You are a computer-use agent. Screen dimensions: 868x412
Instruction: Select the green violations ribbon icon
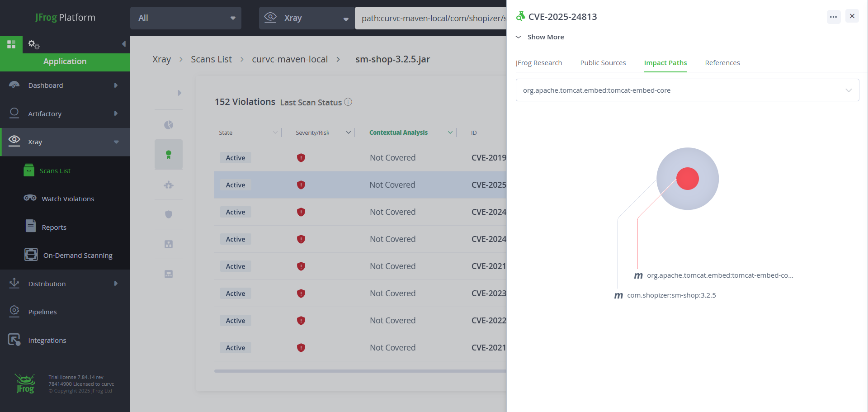[169, 155]
